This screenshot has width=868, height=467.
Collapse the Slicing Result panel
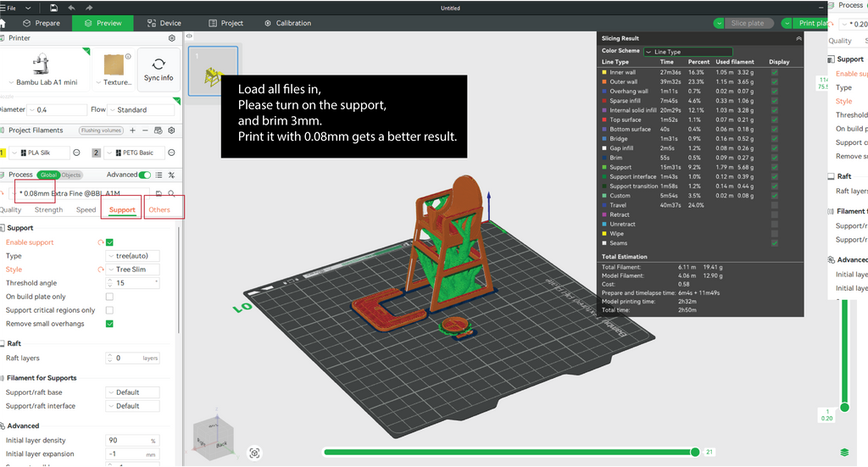(x=798, y=38)
